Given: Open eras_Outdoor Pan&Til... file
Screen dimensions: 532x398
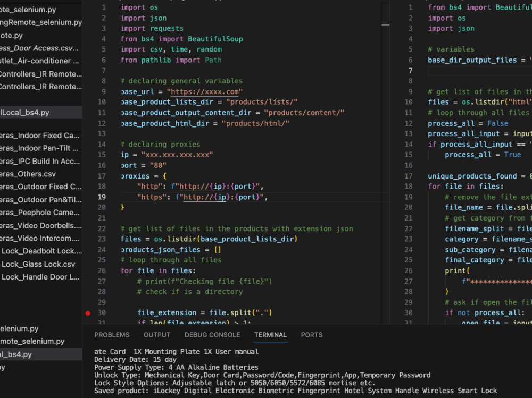Looking at the screenshot, I should tap(41, 200).
